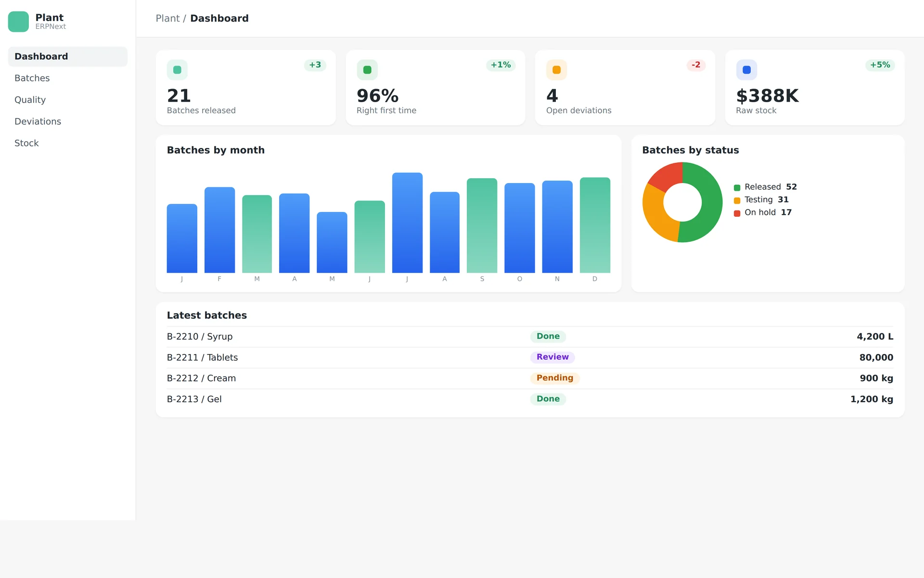Click the 'Latest batches' heading
The image size is (924, 578).
pyautogui.click(x=207, y=315)
